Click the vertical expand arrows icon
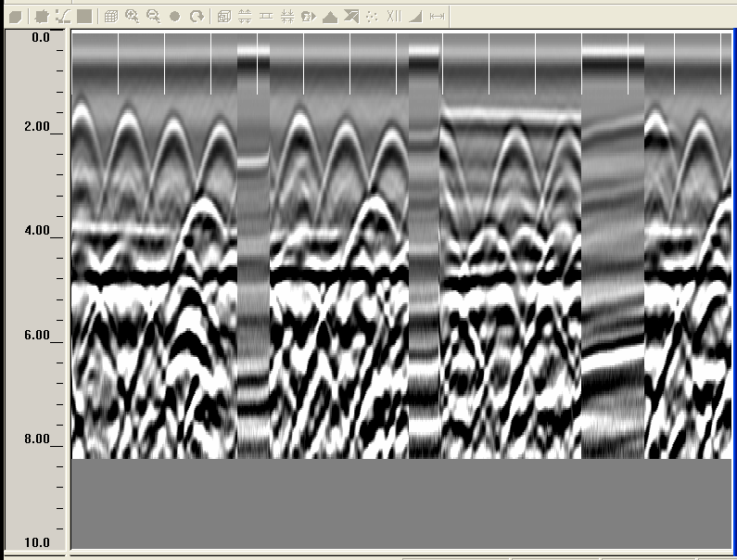737x560 pixels. pyautogui.click(x=245, y=17)
